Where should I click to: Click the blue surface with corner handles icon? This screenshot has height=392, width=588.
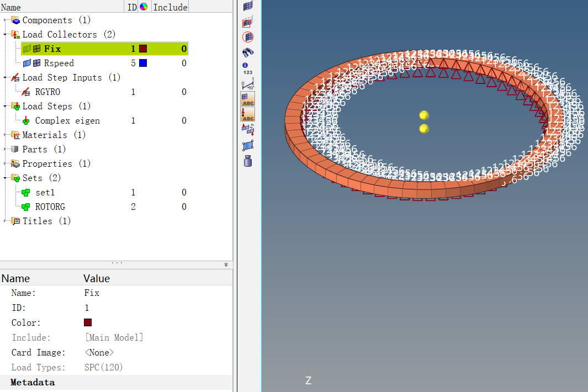coord(248,146)
